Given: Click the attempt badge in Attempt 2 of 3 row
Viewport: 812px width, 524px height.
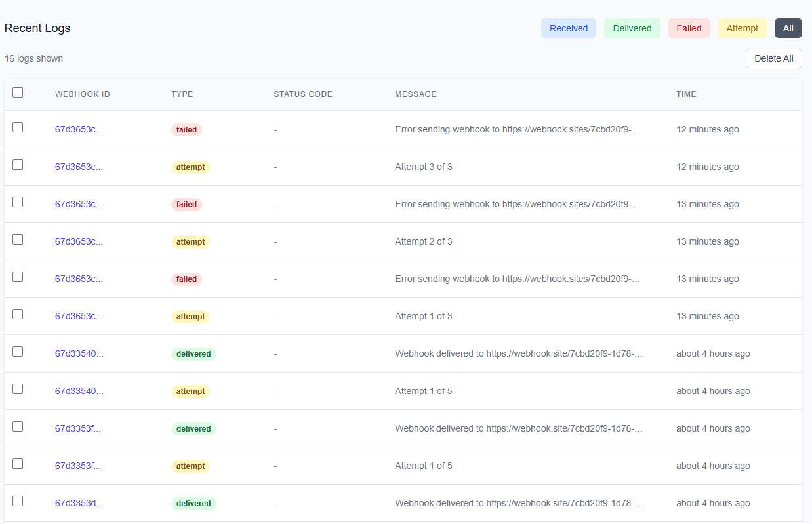Looking at the screenshot, I should 191,242.
